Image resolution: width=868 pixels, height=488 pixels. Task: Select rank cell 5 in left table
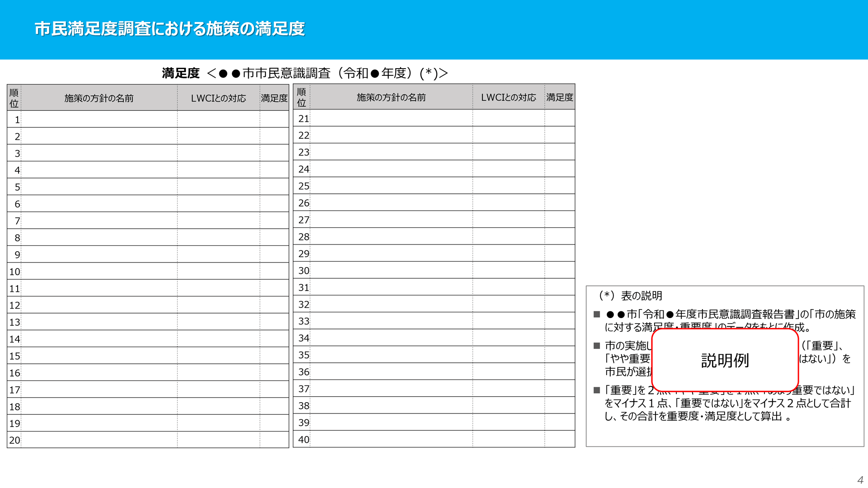click(14, 187)
